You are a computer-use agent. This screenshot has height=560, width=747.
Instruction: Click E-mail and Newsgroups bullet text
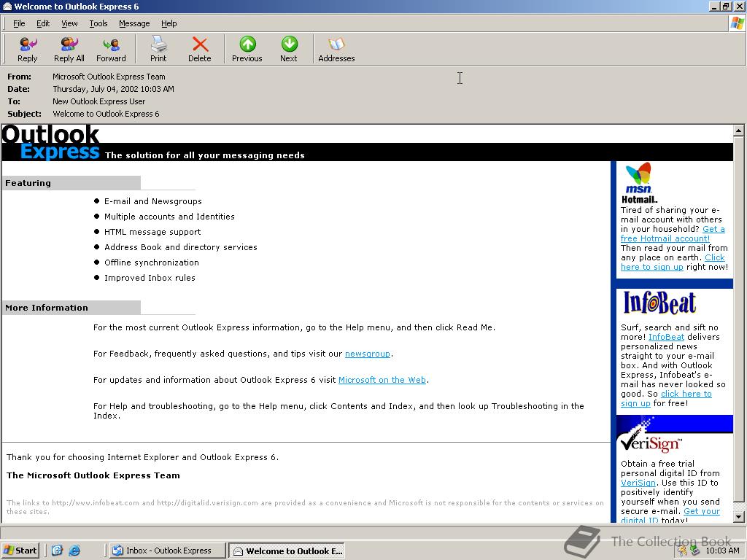(153, 201)
